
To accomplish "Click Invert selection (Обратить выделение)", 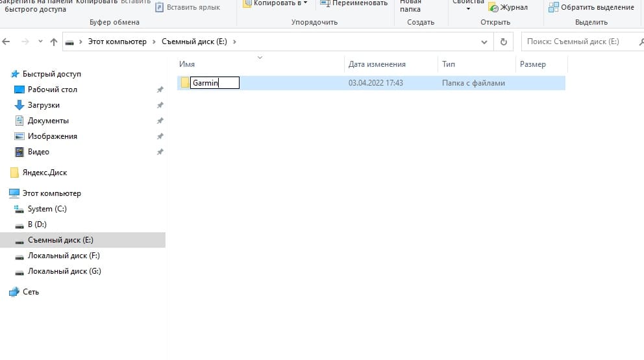I will point(591,7).
